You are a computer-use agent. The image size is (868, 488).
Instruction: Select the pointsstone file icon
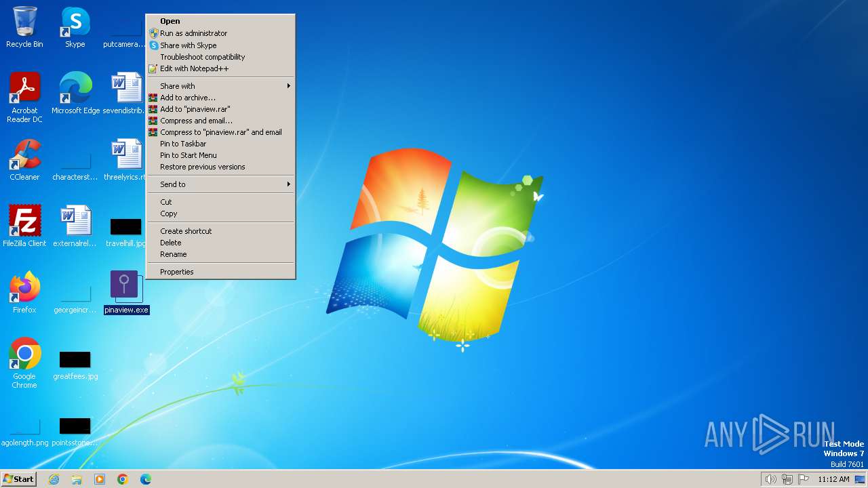(x=75, y=432)
